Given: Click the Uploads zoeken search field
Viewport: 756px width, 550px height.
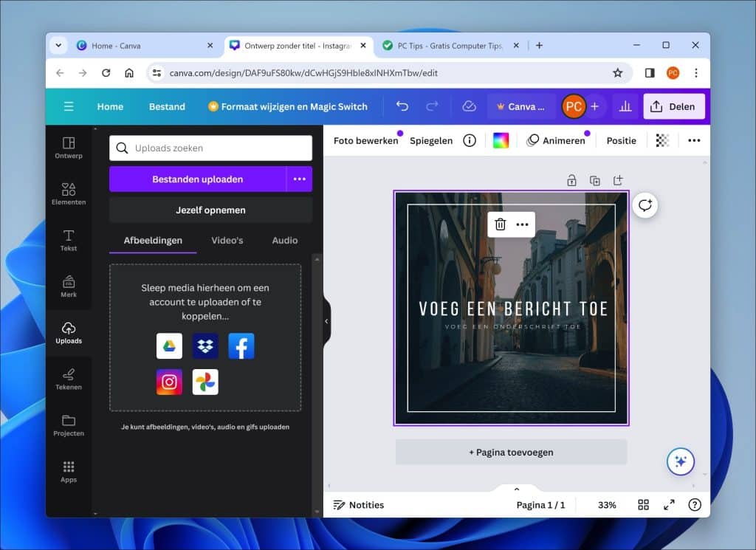Looking at the screenshot, I should (x=210, y=148).
